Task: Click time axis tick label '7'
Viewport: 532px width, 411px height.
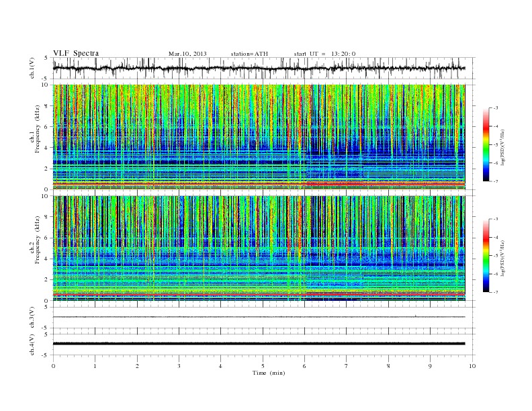Action: click(x=347, y=366)
